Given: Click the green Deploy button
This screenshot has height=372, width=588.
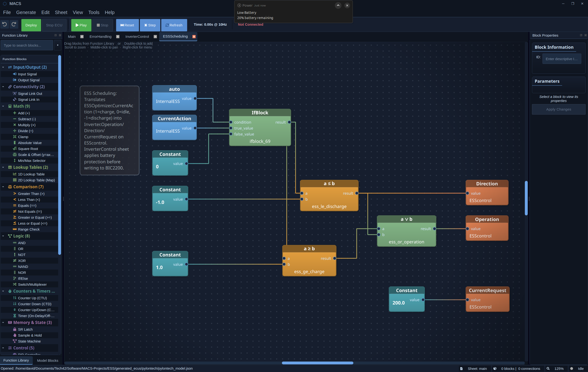Looking at the screenshot, I should (x=31, y=25).
